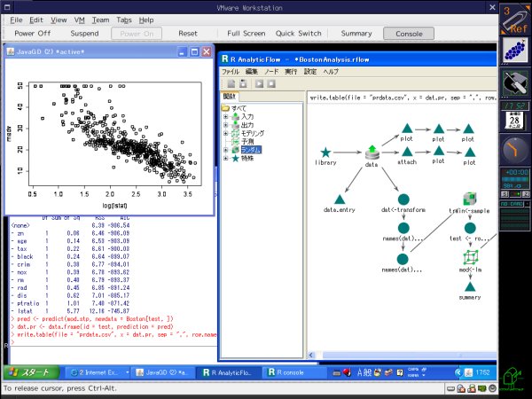Click the Windows スタート button
Screen dimensions: 532x399
coord(32,372)
